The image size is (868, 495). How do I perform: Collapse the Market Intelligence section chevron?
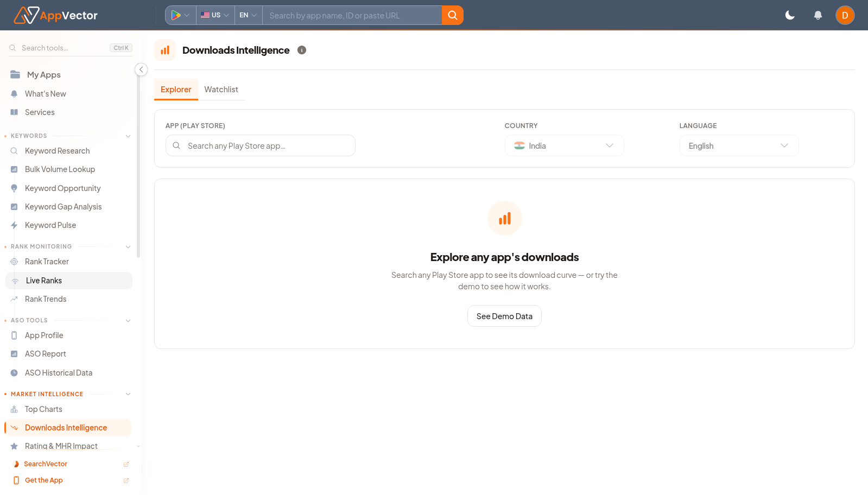[x=128, y=394]
